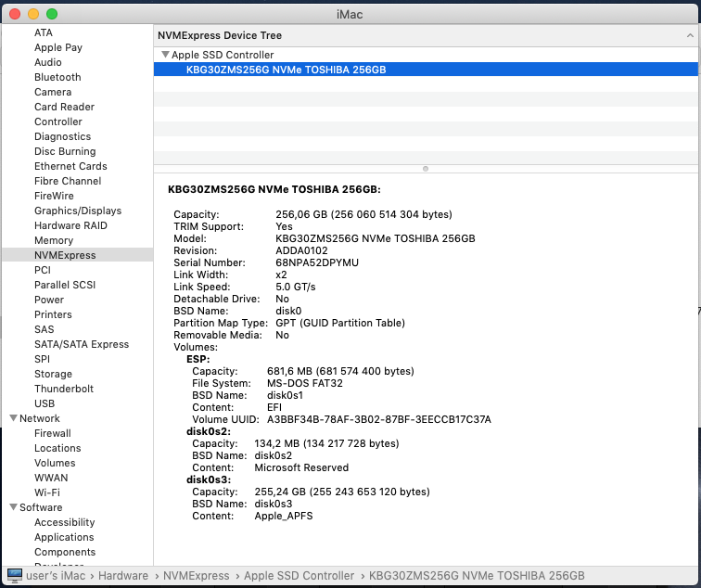Click user's iMac in the path bar
This screenshot has height=588, width=701.
point(56,576)
